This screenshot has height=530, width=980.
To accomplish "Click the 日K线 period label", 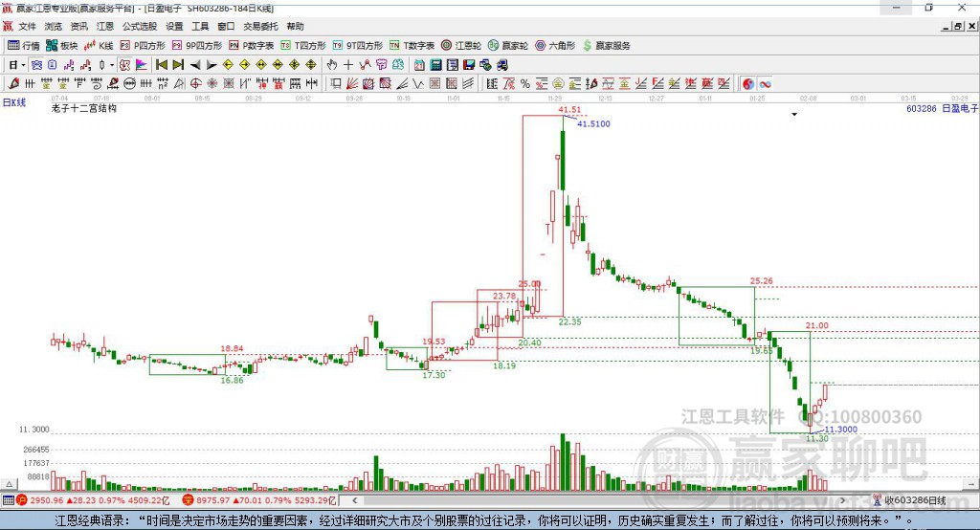I will click(x=14, y=102).
